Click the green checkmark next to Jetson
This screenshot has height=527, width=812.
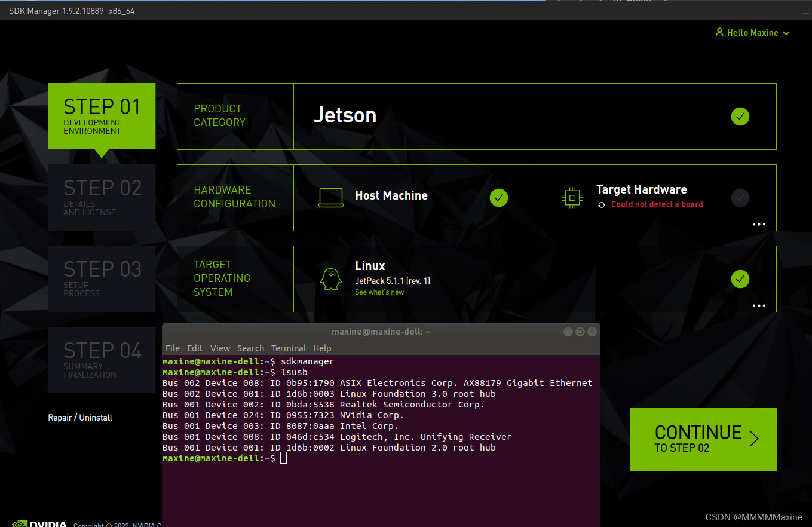740,117
